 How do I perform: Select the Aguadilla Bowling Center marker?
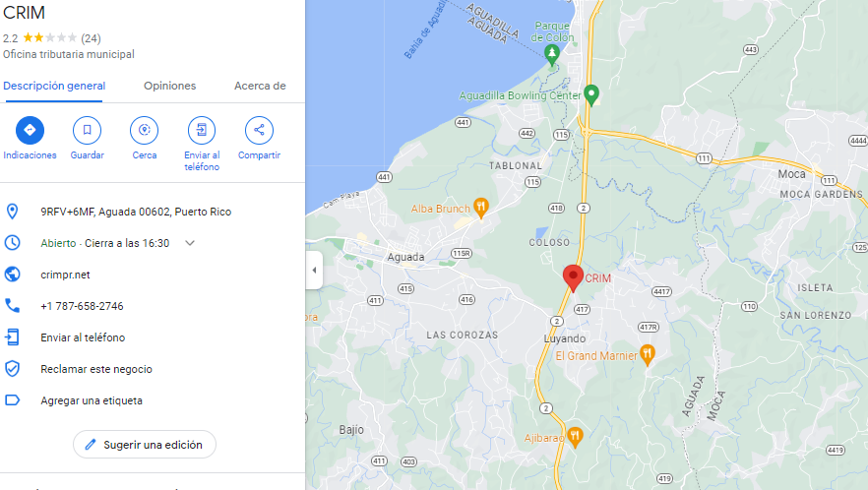[x=591, y=95]
